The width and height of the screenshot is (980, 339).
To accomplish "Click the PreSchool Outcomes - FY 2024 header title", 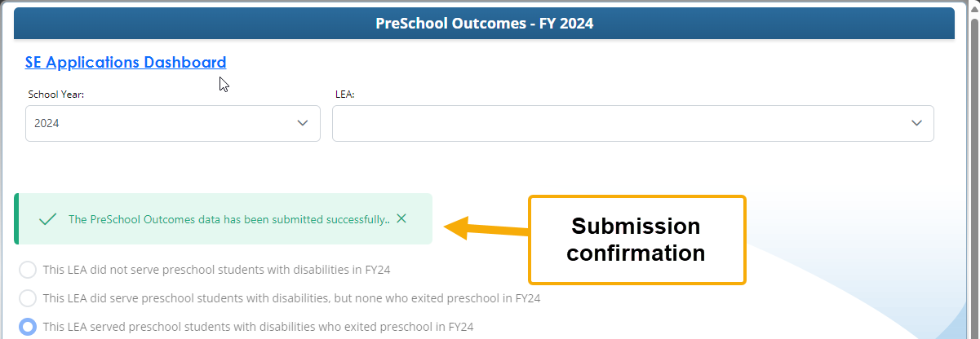I will click(484, 24).
